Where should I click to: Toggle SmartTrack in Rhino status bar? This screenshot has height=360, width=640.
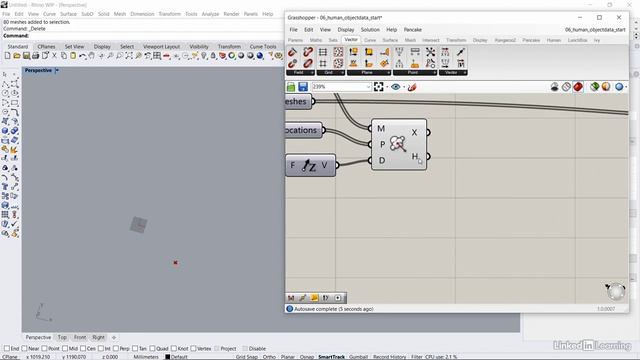(x=331, y=357)
